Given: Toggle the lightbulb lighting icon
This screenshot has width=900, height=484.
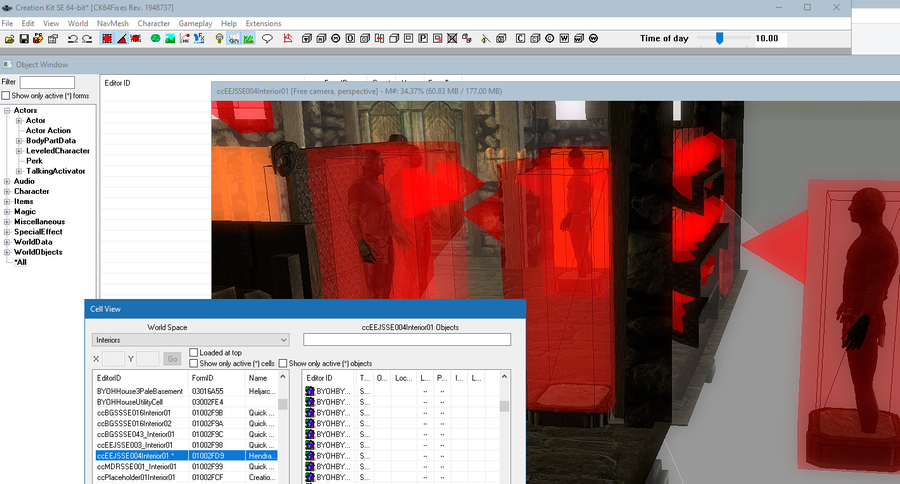Looking at the screenshot, I should [x=219, y=38].
